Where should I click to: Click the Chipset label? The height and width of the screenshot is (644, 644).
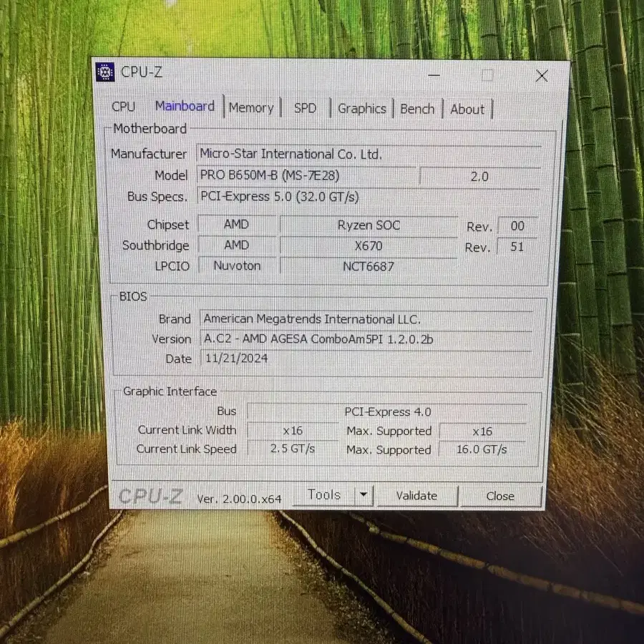(x=168, y=225)
